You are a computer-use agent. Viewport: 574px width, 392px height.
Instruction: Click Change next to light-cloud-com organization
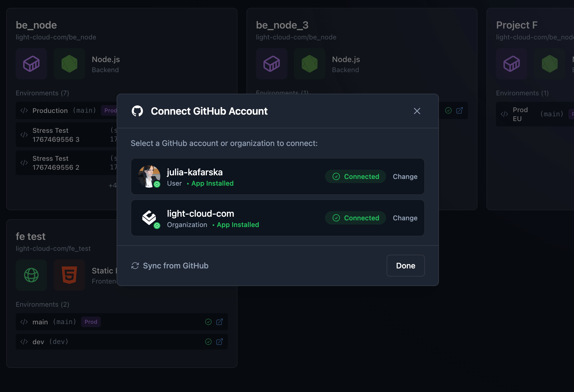[405, 218]
